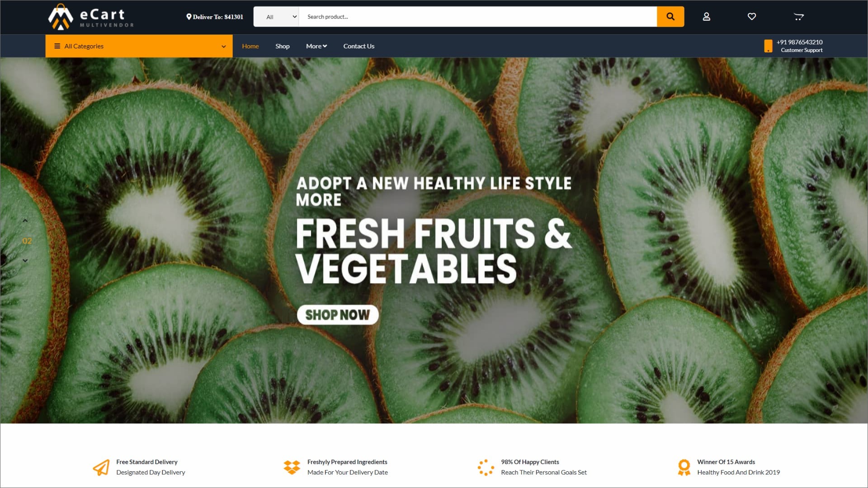Open the wishlist heart icon

coord(751,17)
